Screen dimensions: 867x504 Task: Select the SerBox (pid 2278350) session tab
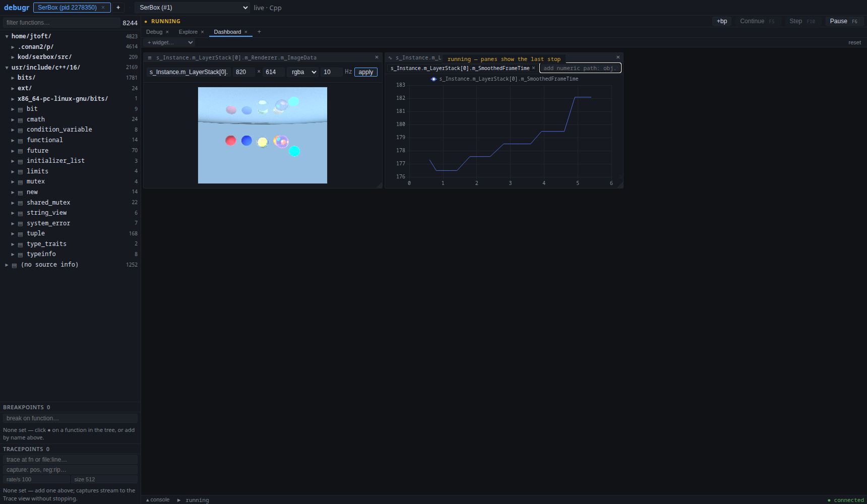[67, 8]
